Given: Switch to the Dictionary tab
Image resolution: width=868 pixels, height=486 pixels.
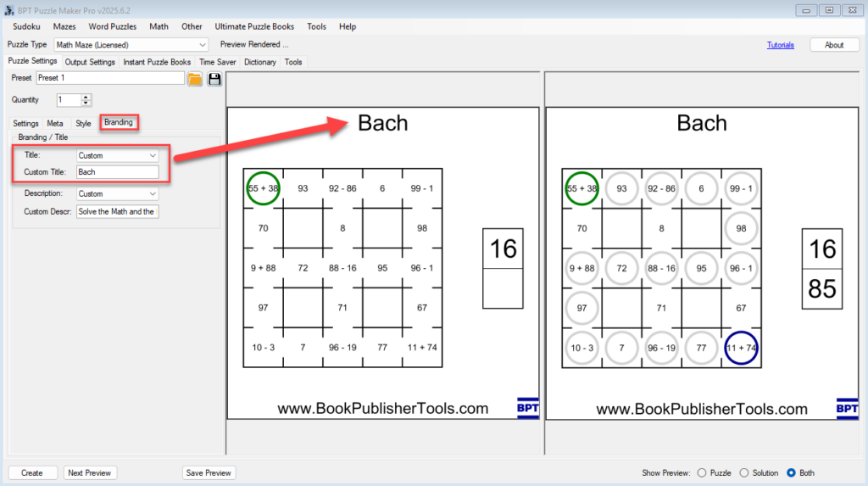Looking at the screenshot, I should point(260,62).
